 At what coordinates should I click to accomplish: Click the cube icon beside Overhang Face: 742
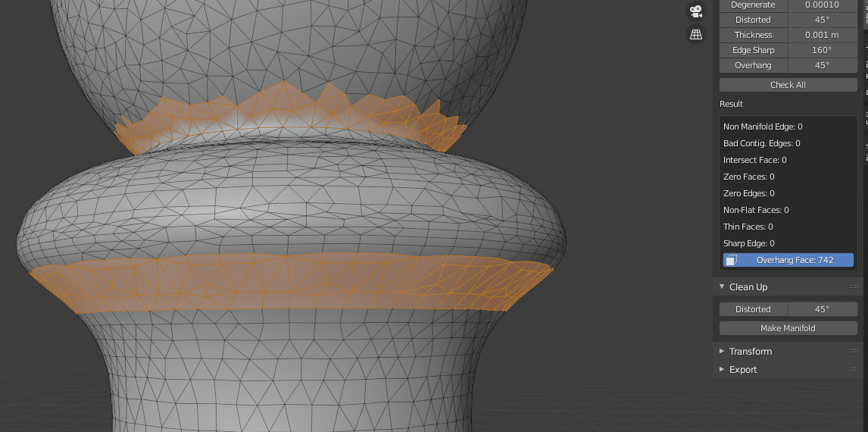731,260
